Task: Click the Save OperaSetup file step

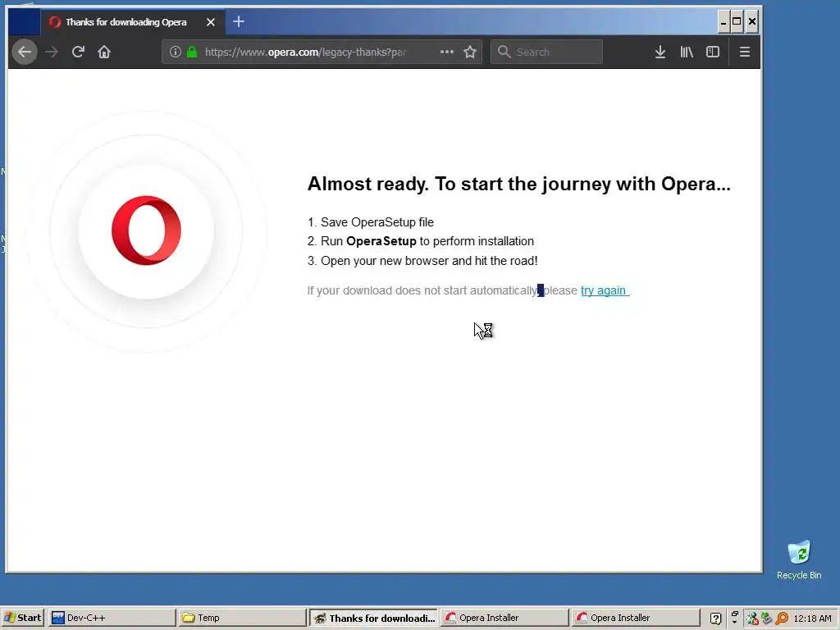Action: pos(371,222)
